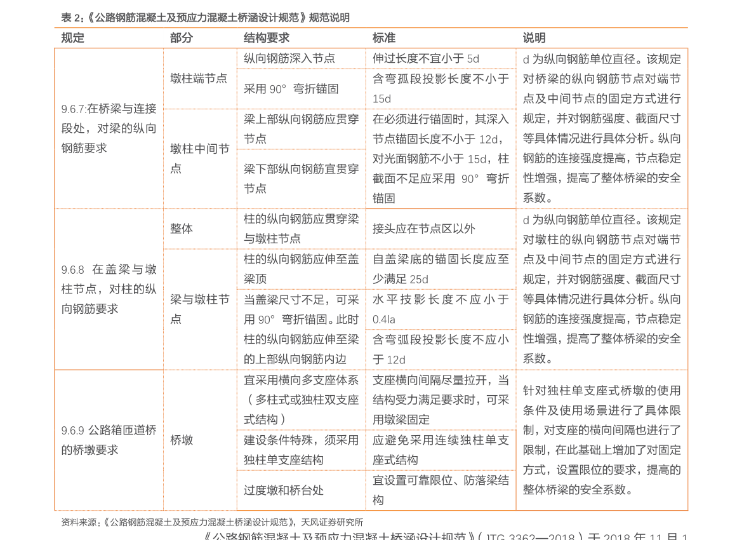Select the 桥墩 cell
This screenshot has height=540, width=756.
point(182,440)
